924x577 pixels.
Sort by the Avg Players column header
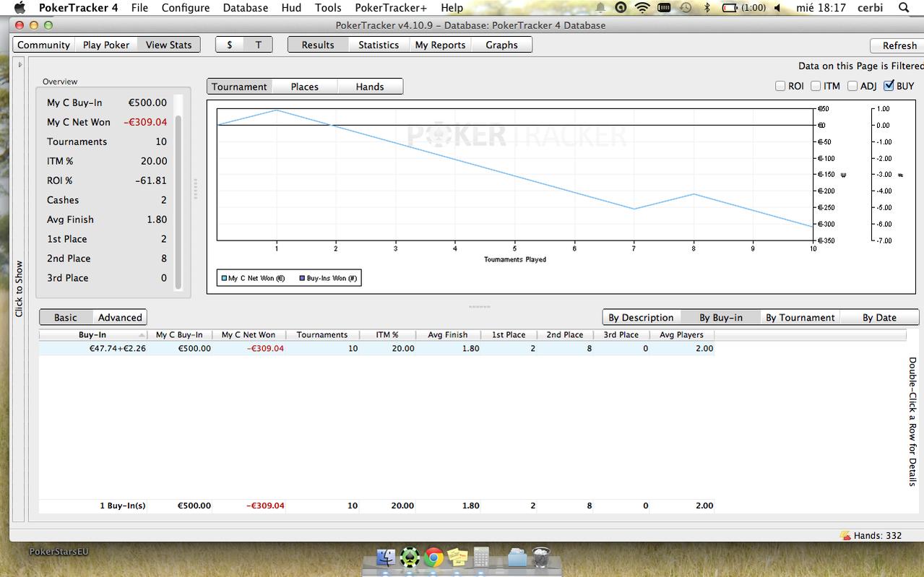681,335
